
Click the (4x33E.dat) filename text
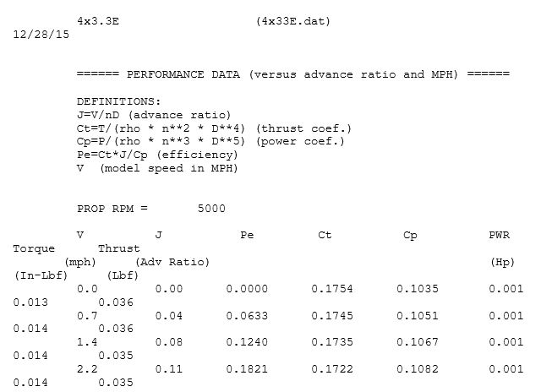coord(293,21)
